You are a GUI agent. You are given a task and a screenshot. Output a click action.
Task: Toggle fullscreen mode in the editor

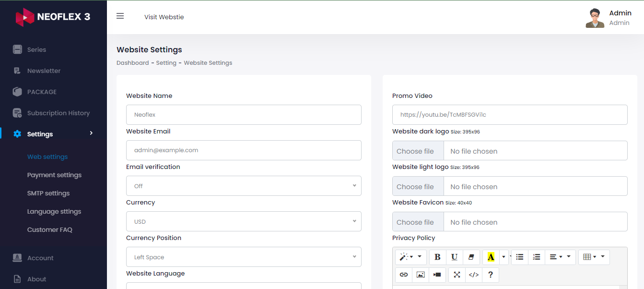point(457,275)
